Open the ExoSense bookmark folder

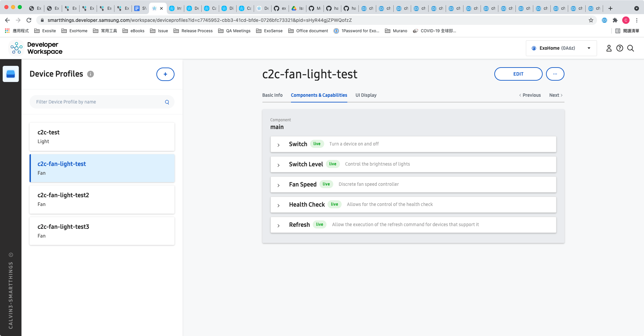click(269, 31)
